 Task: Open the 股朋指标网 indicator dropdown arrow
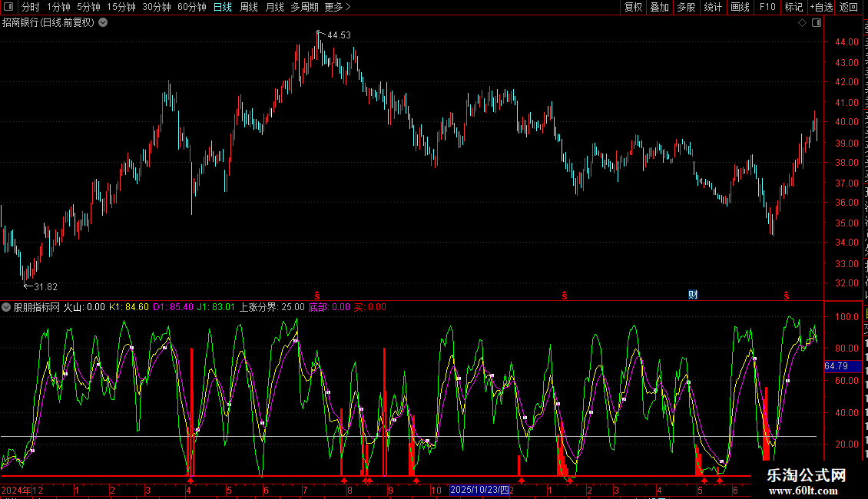pos(6,307)
